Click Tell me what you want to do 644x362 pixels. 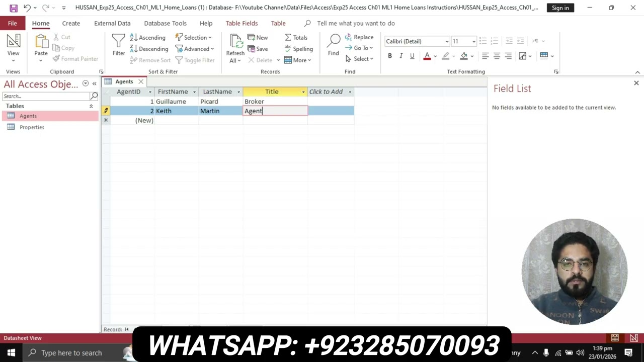coord(356,23)
